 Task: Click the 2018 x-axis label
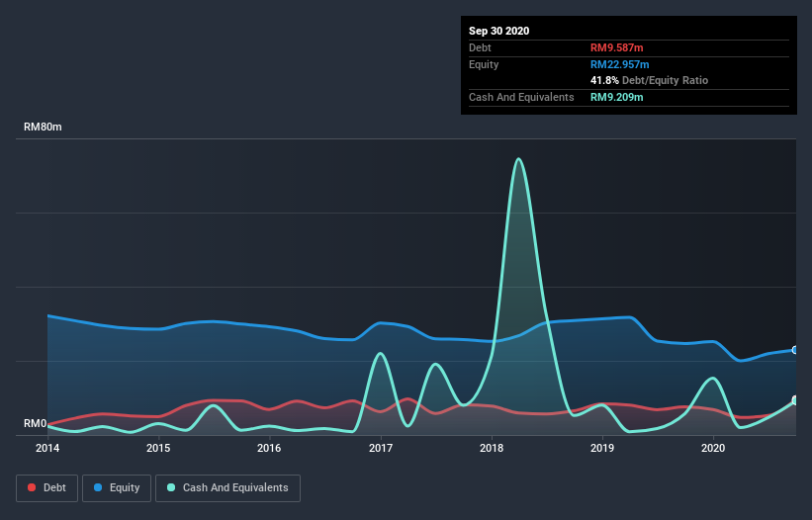tap(492, 448)
